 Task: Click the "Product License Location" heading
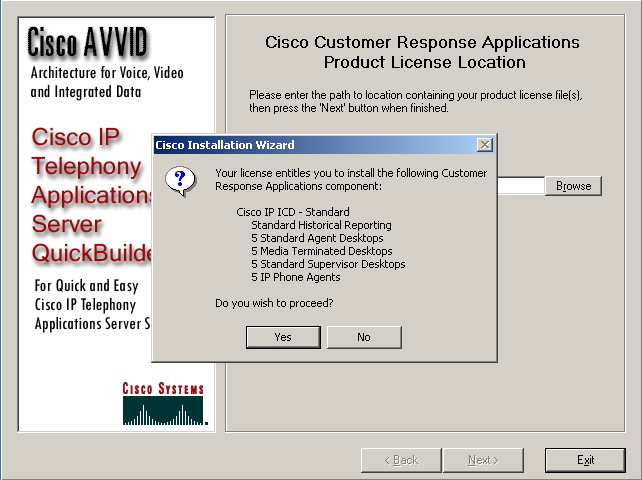click(x=425, y=62)
